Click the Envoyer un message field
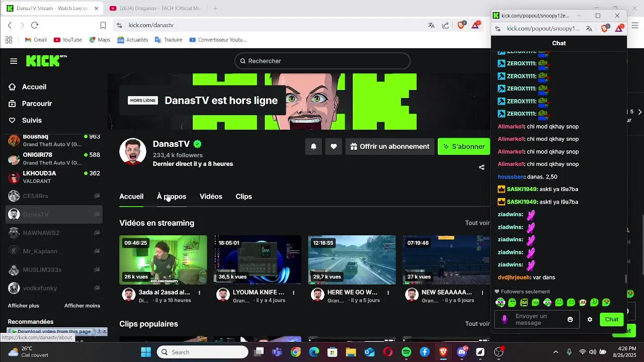 (536, 319)
